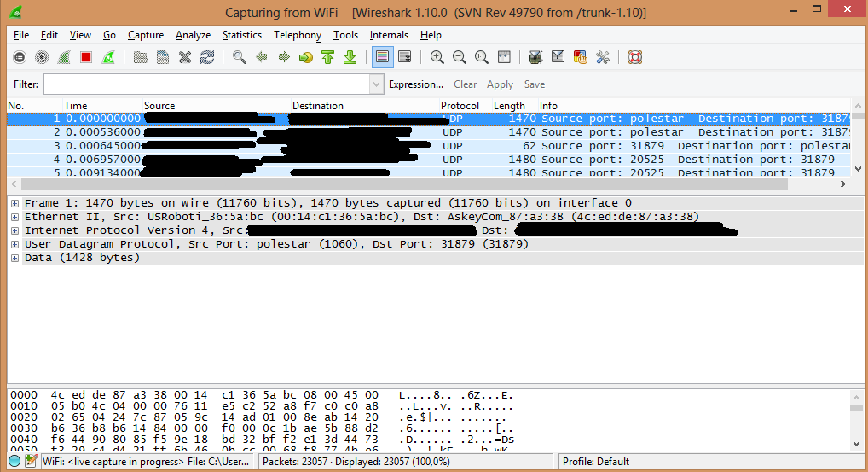Click hex offset 0000 row
This screenshot has width=868, height=472.
pyautogui.click(x=263, y=395)
